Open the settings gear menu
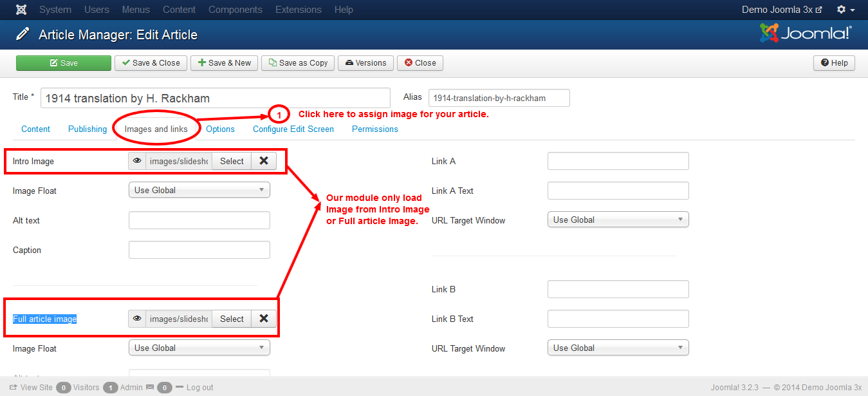 tap(845, 10)
